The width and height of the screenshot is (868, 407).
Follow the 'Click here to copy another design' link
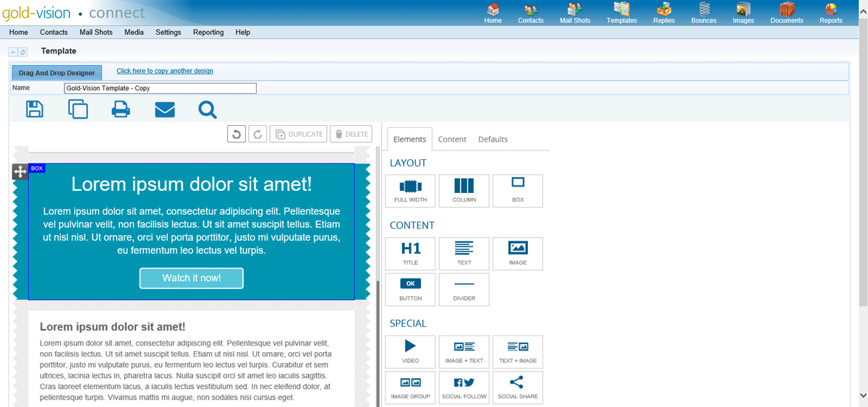click(x=165, y=71)
